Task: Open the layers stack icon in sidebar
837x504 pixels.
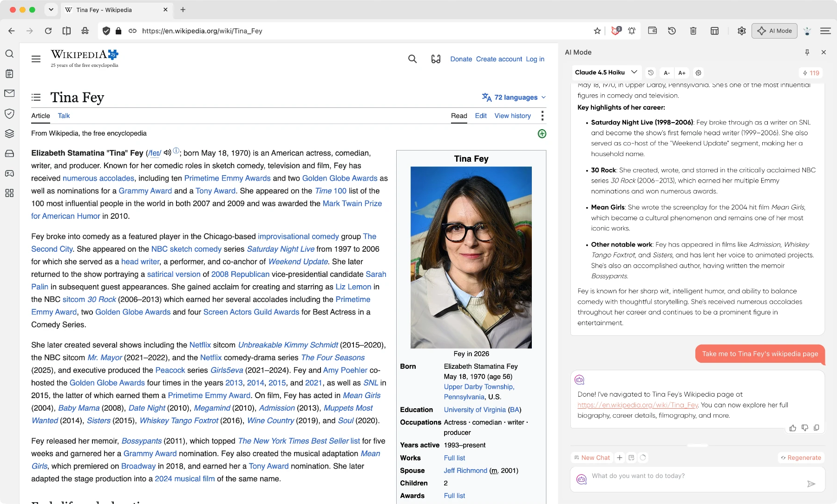Action: pos(9,133)
